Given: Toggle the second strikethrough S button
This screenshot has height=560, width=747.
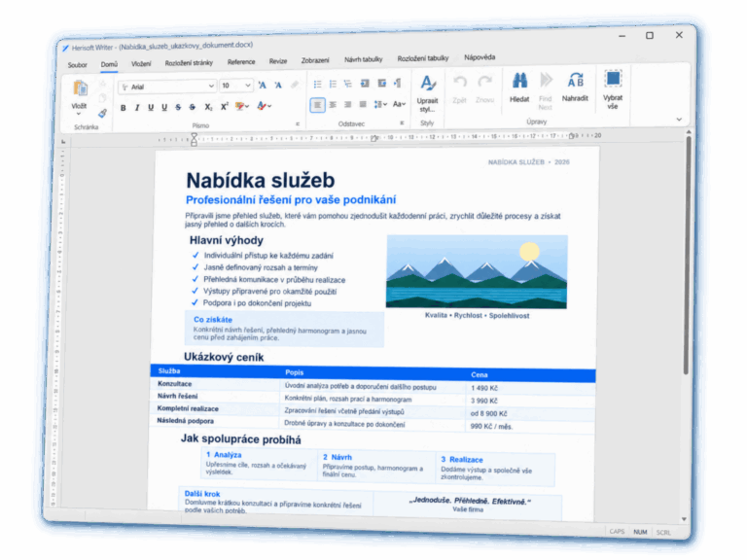Looking at the screenshot, I should [x=193, y=107].
